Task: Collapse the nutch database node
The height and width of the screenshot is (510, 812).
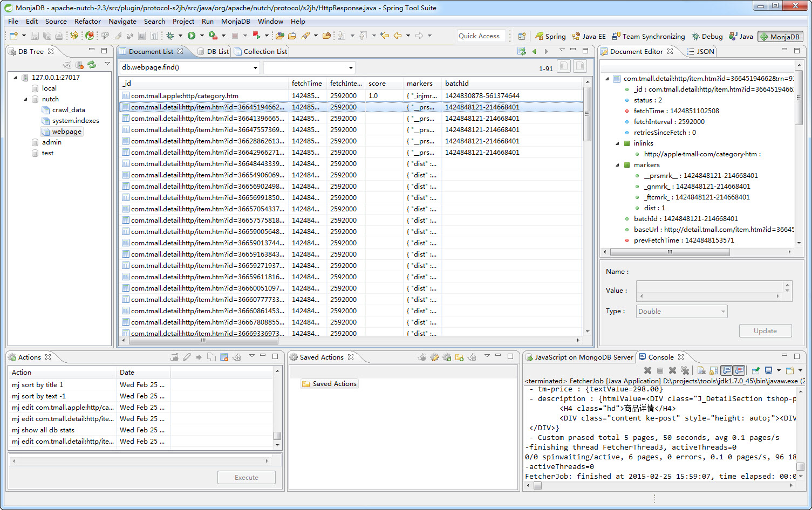Action: click(26, 99)
